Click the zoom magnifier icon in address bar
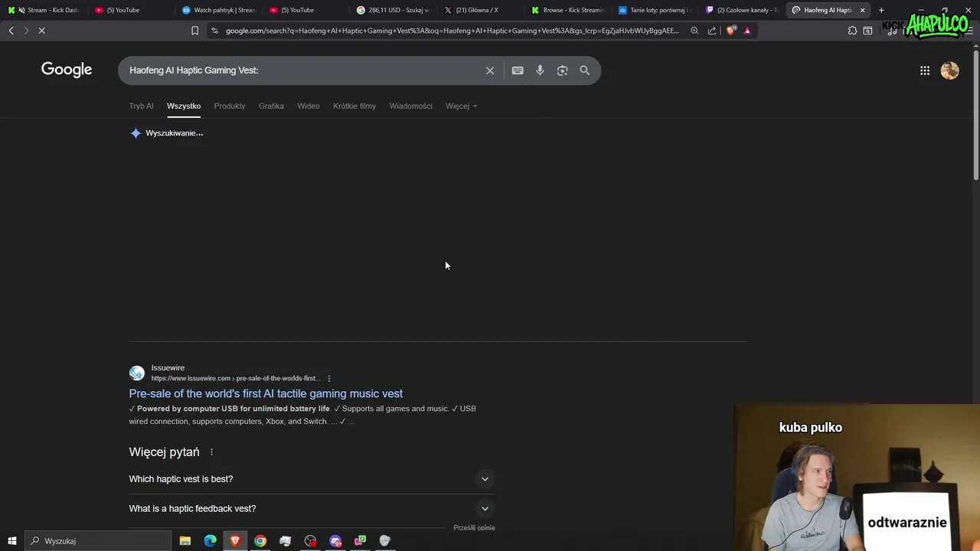Image resolution: width=980 pixels, height=551 pixels. point(694,31)
